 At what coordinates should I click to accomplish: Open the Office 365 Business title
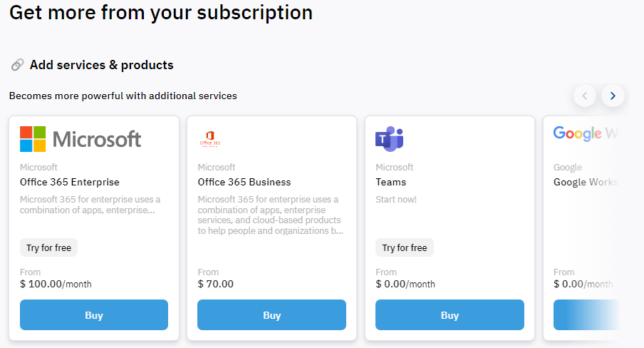[244, 183]
